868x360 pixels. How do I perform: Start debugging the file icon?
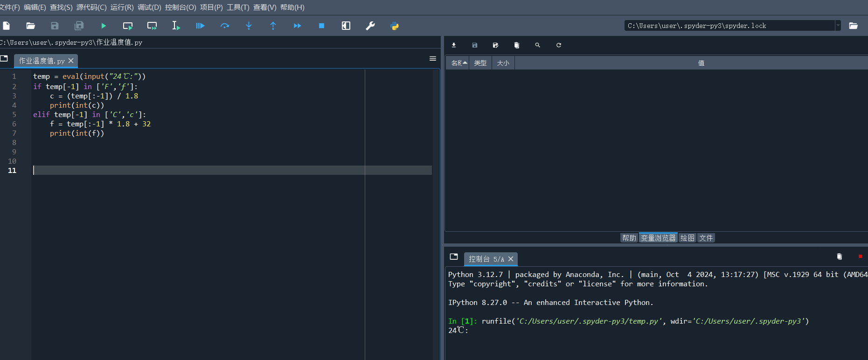(200, 26)
